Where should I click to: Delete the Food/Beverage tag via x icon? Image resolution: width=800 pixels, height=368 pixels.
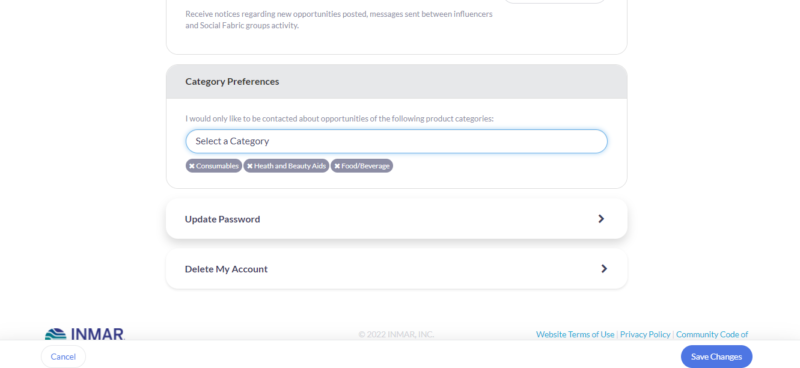[x=337, y=166]
